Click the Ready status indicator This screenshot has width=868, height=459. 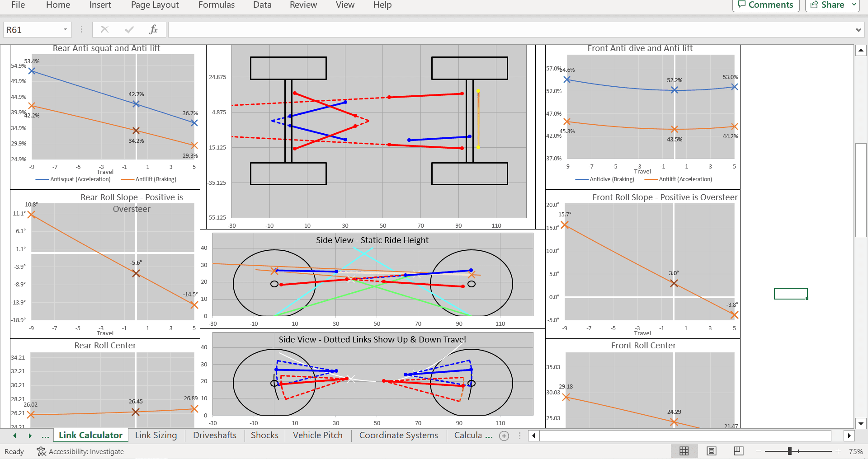(14, 451)
